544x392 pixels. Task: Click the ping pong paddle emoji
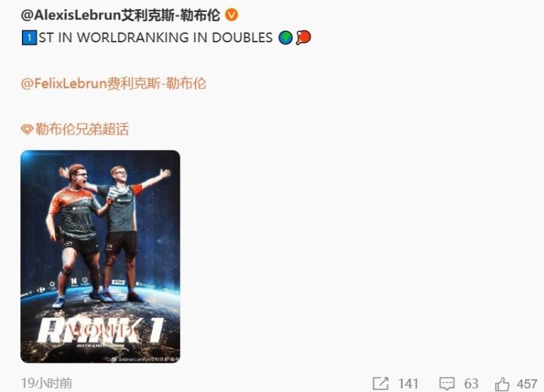click(x=304, y=38)
